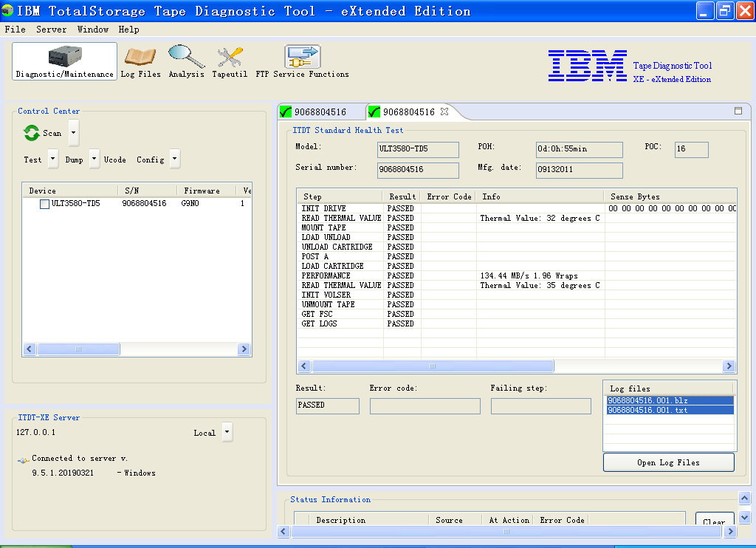756x548 pixels.
Task: Click the S/N column header
Action: click(x=147, y=191)
